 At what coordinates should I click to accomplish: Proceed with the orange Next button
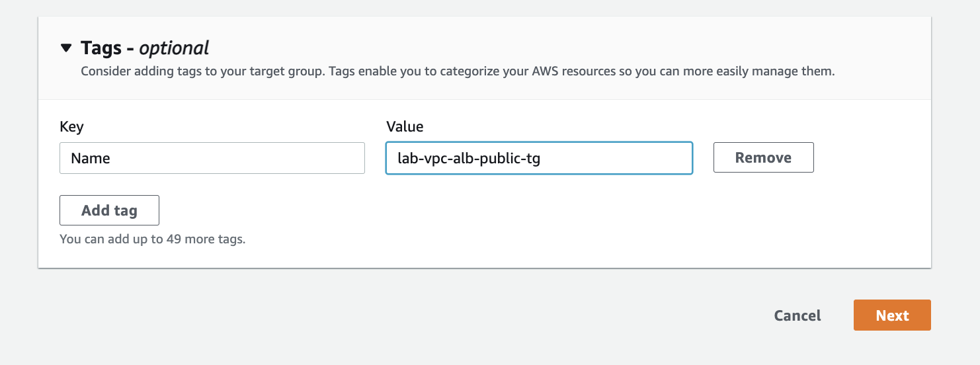(x=891, y=315)
